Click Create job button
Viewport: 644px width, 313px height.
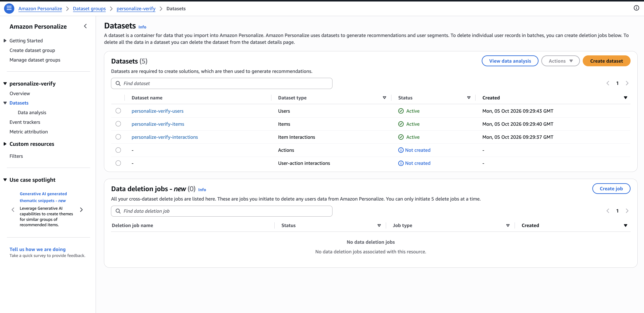pyautogui.click(x=611, y=189)
